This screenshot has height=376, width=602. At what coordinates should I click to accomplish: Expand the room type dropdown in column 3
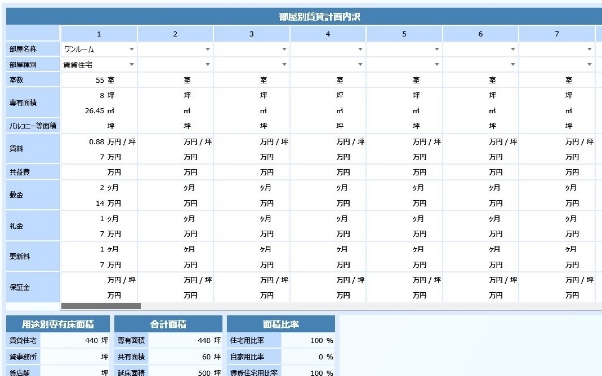251,65
